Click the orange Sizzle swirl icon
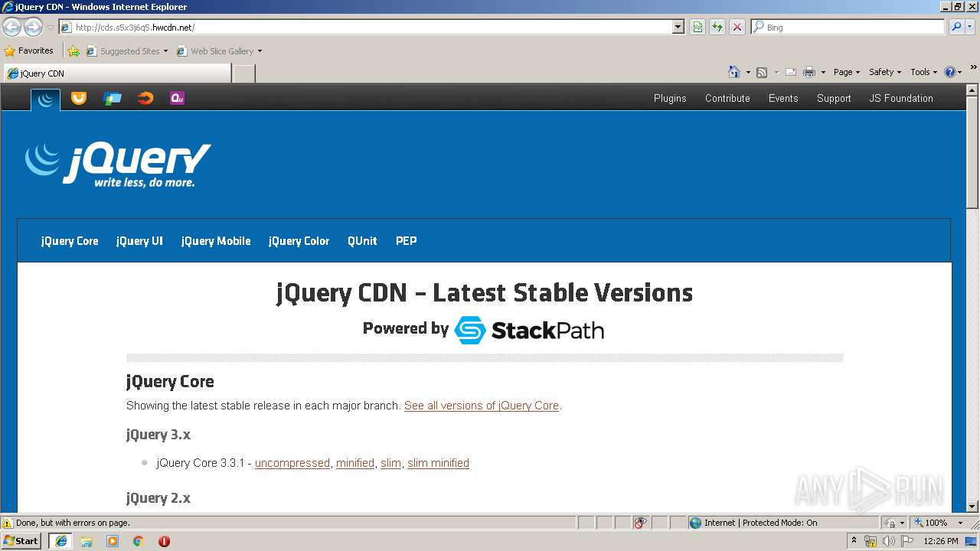The height and width of the screenshot is (551, 980). (x=145, y=98)
